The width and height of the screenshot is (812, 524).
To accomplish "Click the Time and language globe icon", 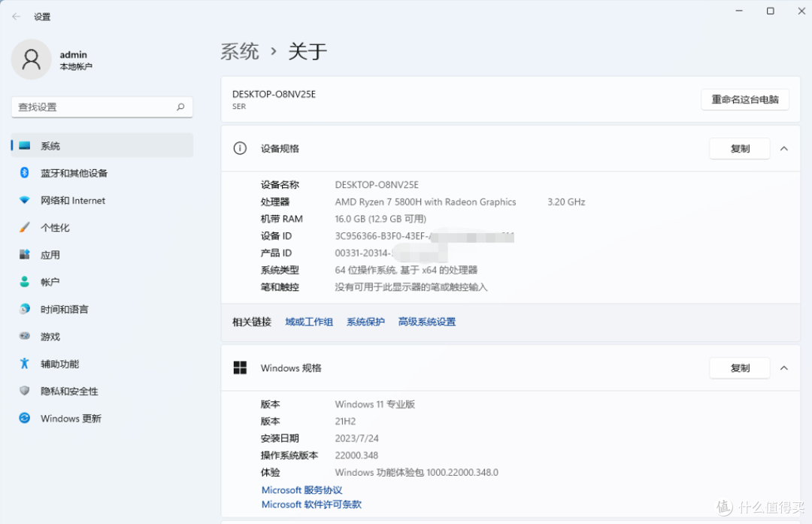I will click(24, 309).
